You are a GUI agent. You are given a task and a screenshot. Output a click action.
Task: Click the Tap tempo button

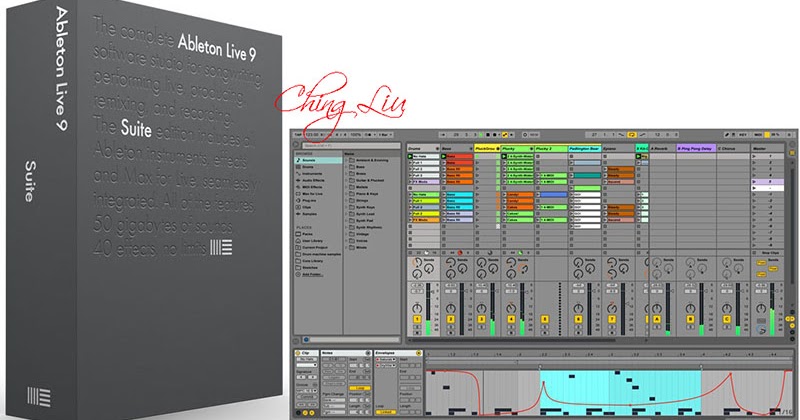(298, 135)
